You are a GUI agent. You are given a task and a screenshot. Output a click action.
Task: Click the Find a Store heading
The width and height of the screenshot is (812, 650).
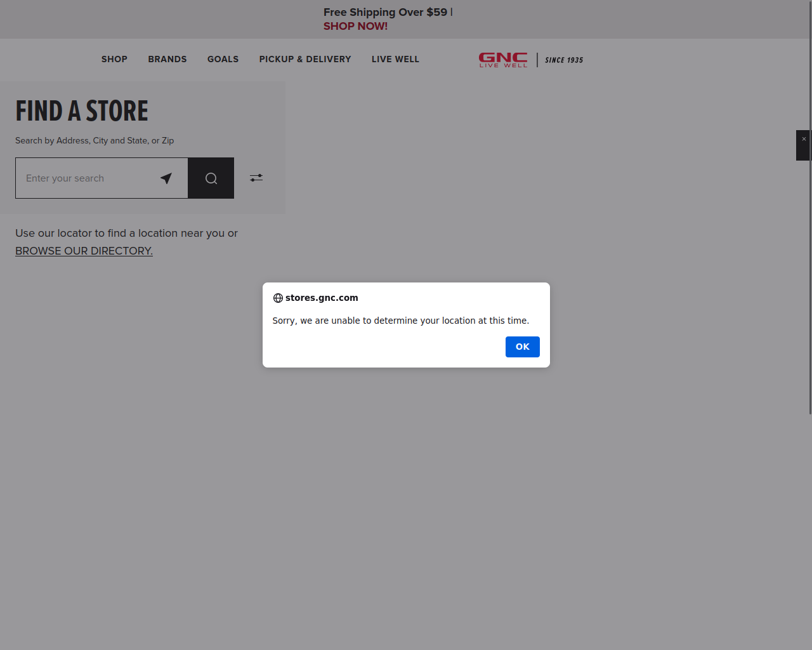pyautogui.click(x=82, y=111)
